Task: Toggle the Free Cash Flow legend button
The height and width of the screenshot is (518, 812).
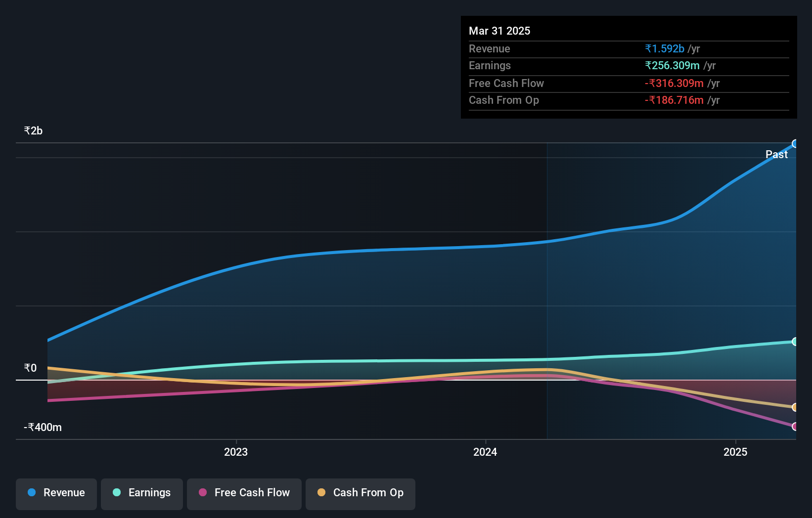Action: pyautogui.click(x=244, y=494)
